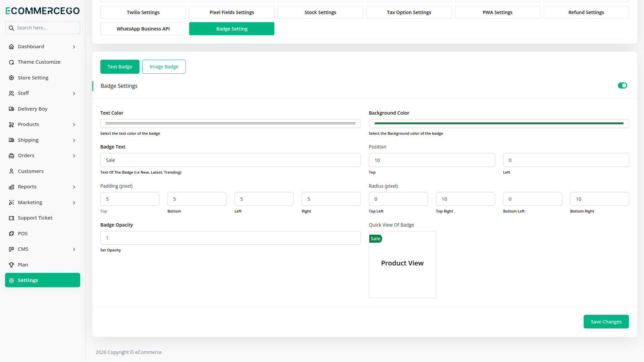Click the Position Top input field
Image resolution: width=644 pixels, height=362 pixels.
(432, 160)
